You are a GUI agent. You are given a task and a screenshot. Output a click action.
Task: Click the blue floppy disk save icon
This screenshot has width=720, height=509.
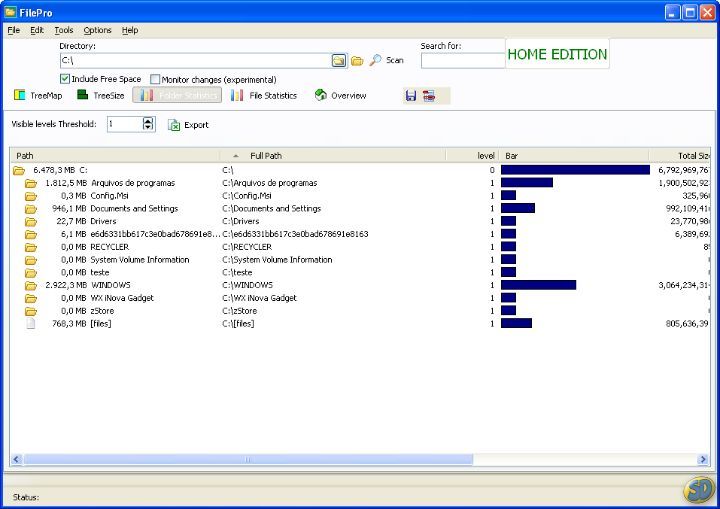(411, 96)
